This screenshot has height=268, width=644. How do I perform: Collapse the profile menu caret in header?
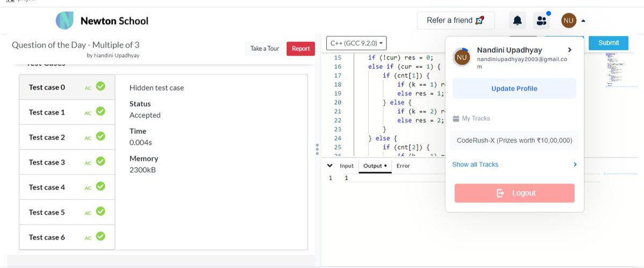pos(583,21)
